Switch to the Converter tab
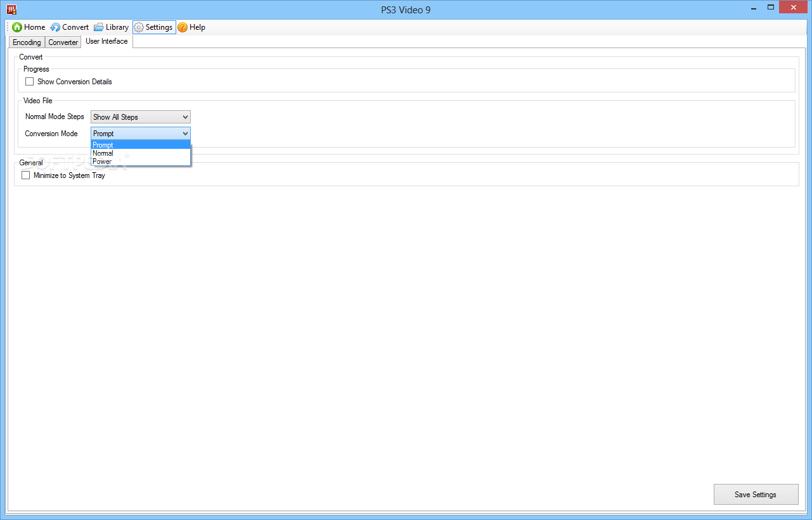 tap(63, 42)
